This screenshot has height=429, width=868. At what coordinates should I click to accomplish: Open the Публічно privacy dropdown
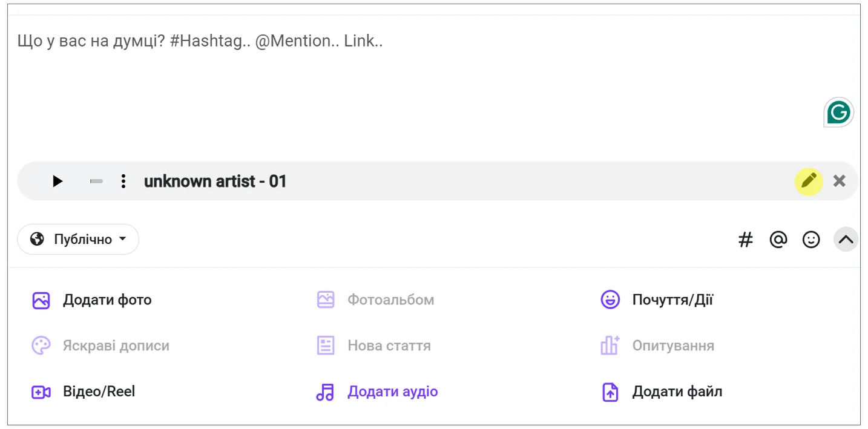(x=78, y=239)
